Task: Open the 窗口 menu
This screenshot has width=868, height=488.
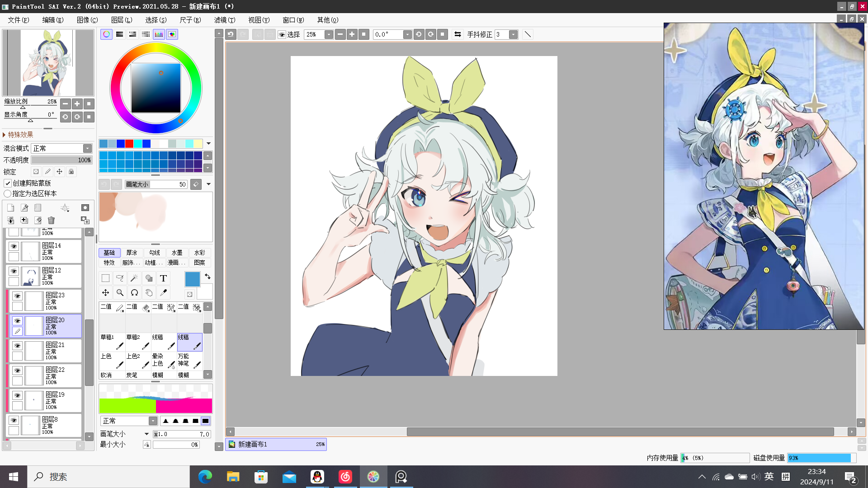Action: click(x=293, y=20)
